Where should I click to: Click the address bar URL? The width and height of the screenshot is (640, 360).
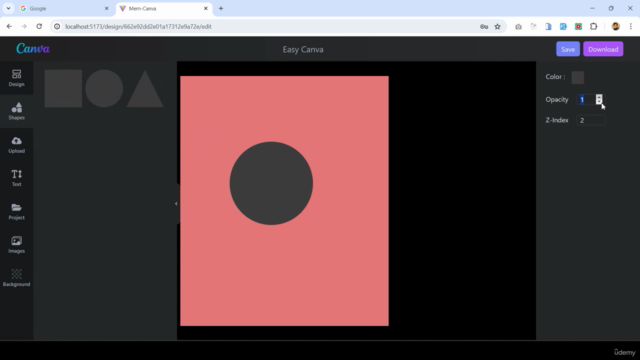coord(138,27)
